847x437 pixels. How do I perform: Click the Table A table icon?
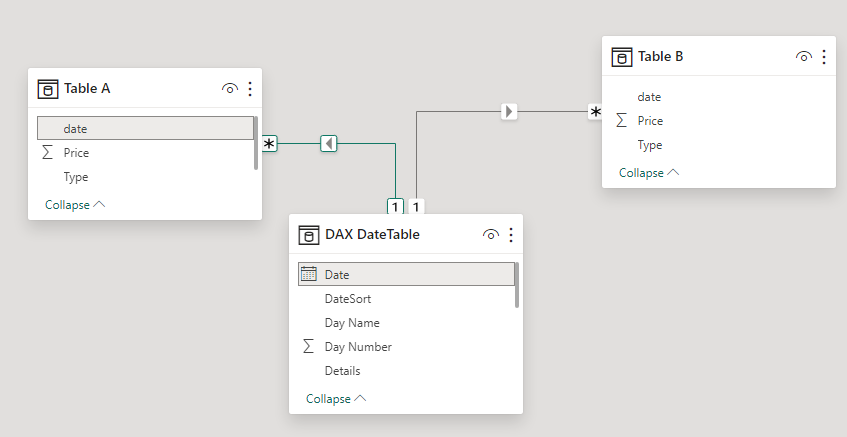(x=48, y=89)
